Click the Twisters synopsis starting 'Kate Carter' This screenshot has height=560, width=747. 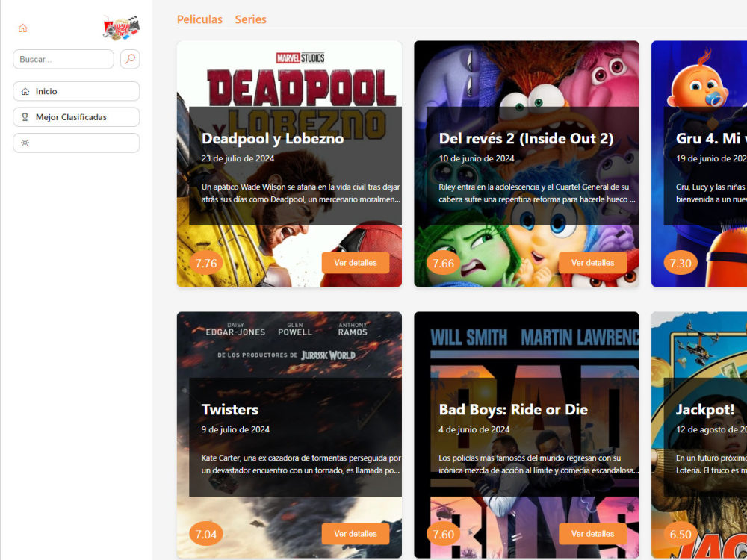coord(300,464)
